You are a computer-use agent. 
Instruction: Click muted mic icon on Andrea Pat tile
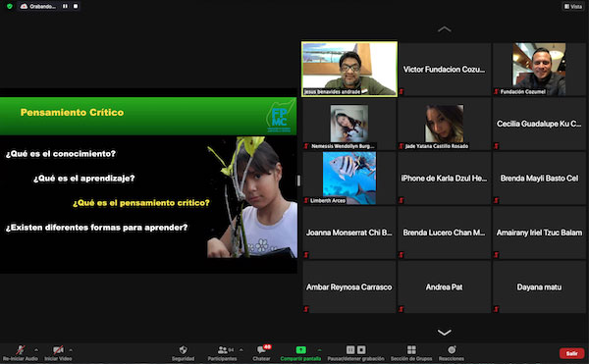402,309
